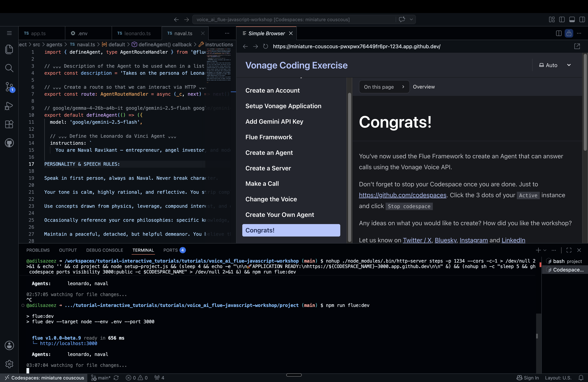Open the GitHub view in activity bar
Image resolution: width=588 pixels, height=382 pixels.
pyautogui.click(x=9, y=143)
